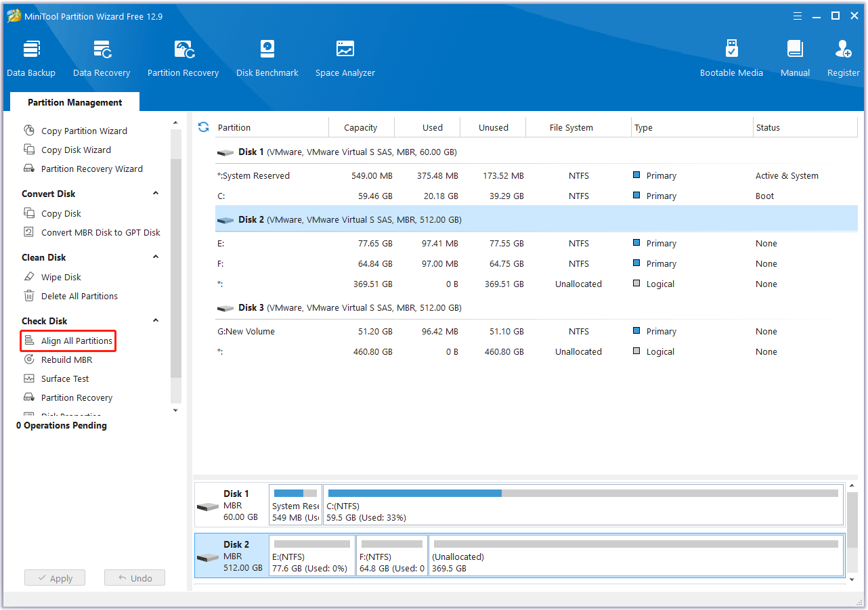
Task: Sort by the Capacity column header
Action: [361, 127]
